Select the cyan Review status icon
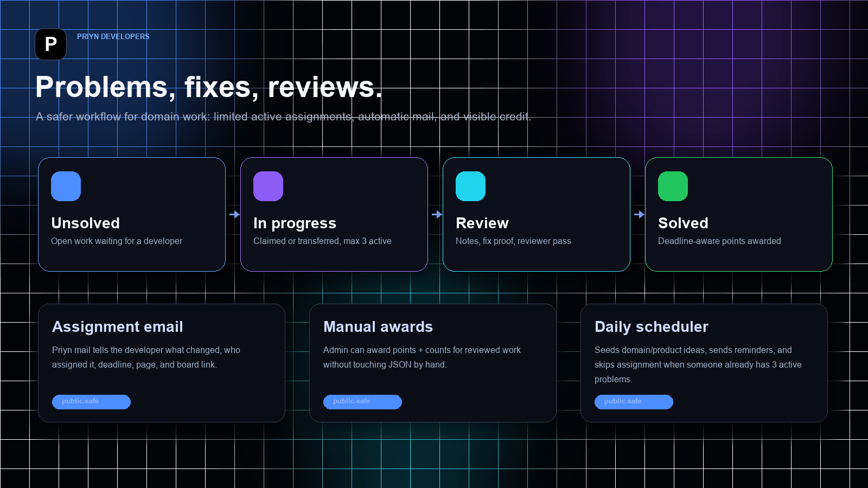This screenshot has height=488, width=868. [470, 186]
